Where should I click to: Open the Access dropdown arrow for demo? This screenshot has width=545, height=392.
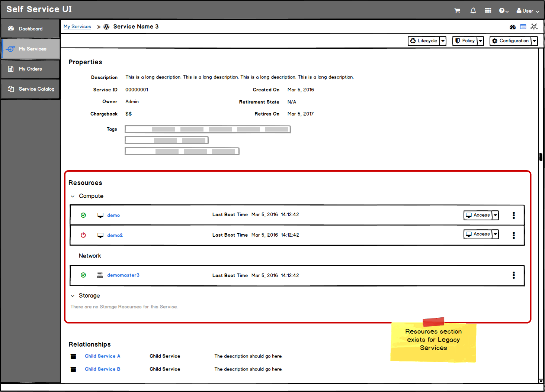pos(495,215)
